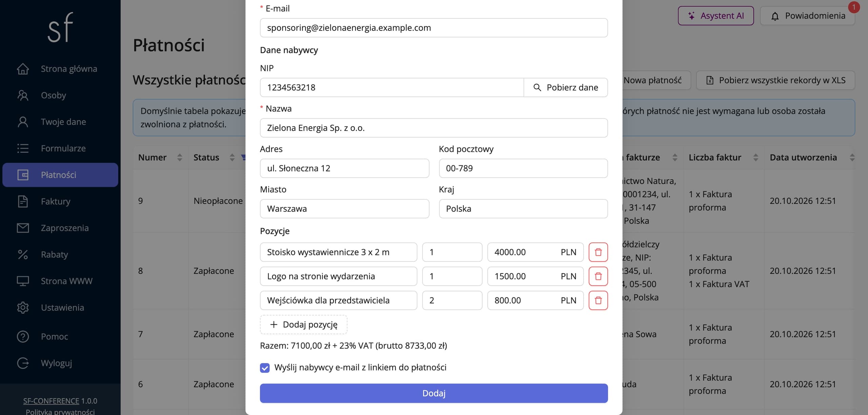Sort by Liczba faktur column
Screen dimensions: 868x415
point(755,157)
